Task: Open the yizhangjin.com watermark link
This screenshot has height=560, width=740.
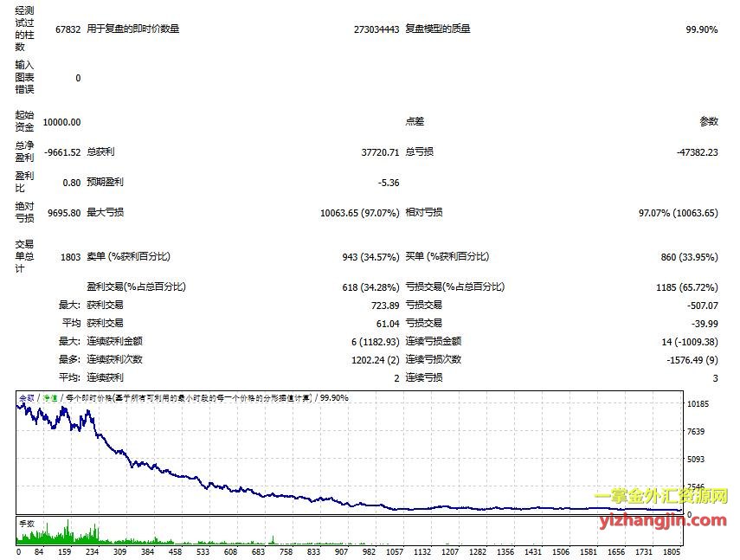Action: click(x=662, y=519)
